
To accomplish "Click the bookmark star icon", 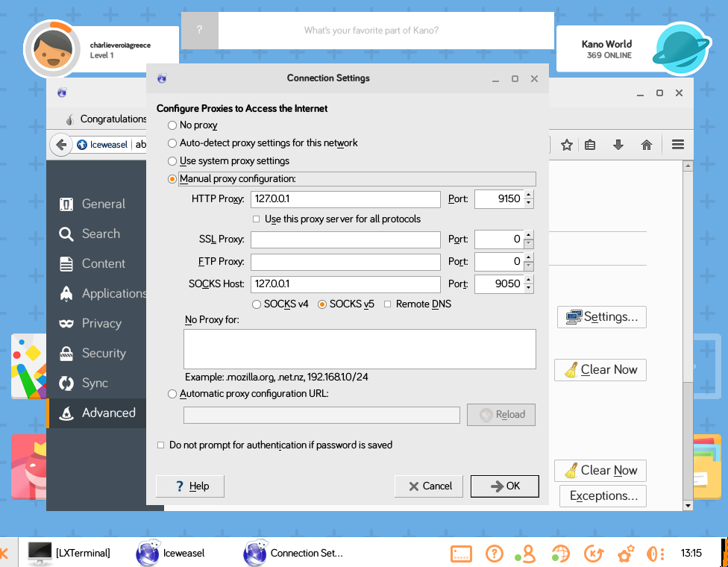I will click(566, 145).
